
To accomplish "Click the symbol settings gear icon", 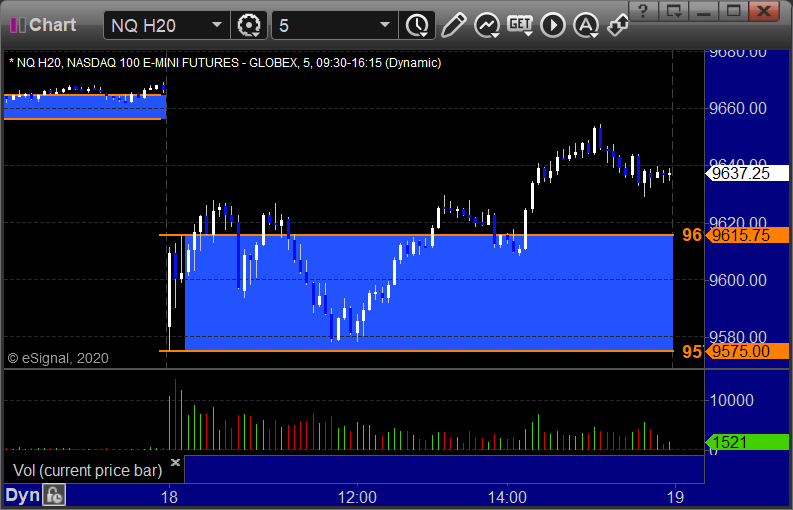I will 249,25.
